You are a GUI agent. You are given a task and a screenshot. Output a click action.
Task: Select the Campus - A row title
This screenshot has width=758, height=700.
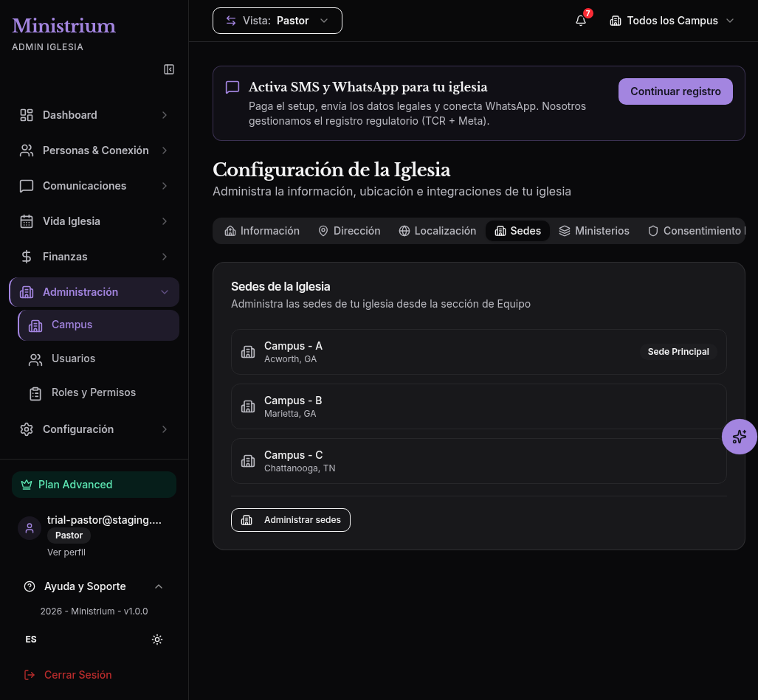(x=293, y=346)
